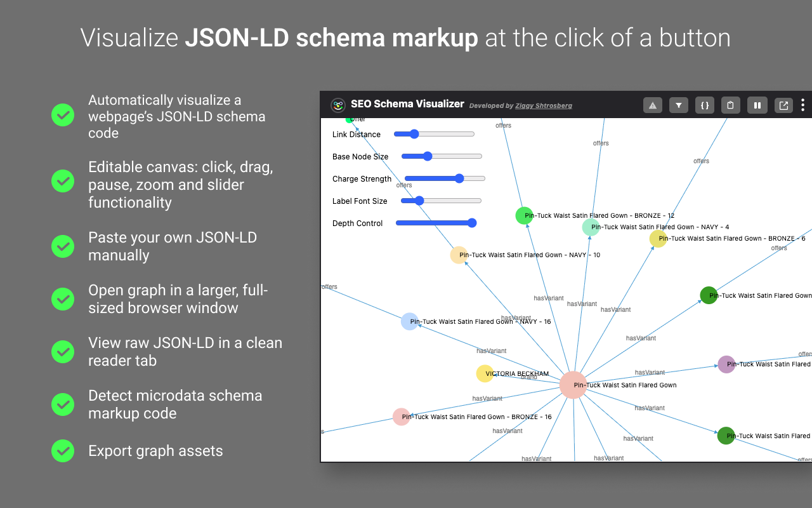Select the BRONZE - 6 variant node

(x=658, y=239)
